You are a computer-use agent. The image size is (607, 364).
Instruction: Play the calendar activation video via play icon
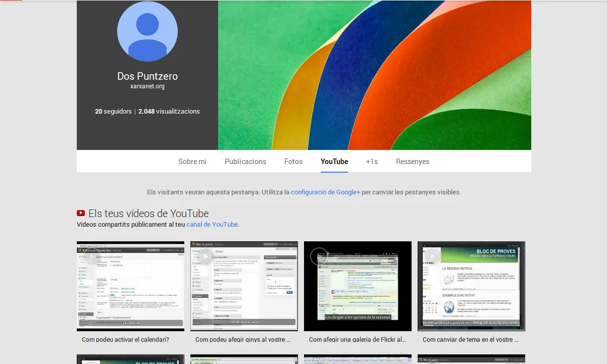point(91,256)
